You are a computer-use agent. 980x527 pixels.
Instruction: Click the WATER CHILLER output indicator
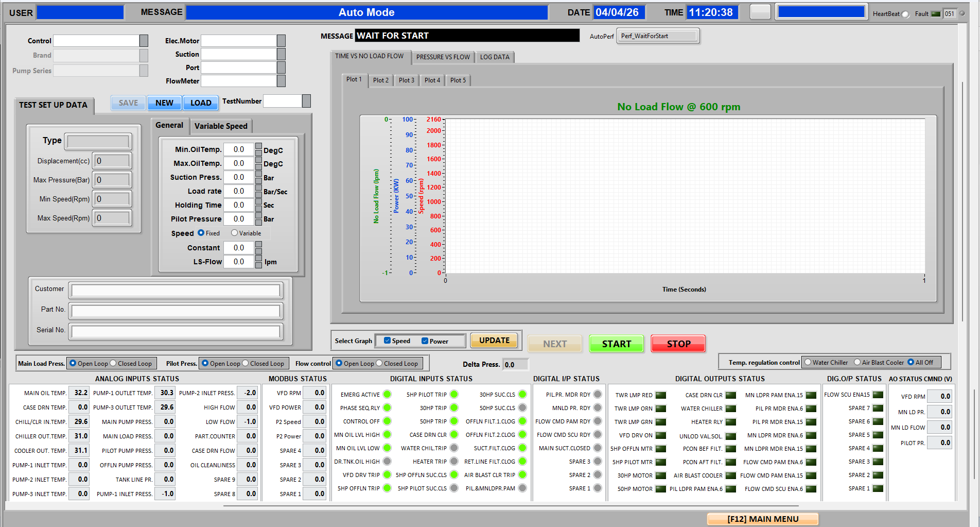(731, 409)
